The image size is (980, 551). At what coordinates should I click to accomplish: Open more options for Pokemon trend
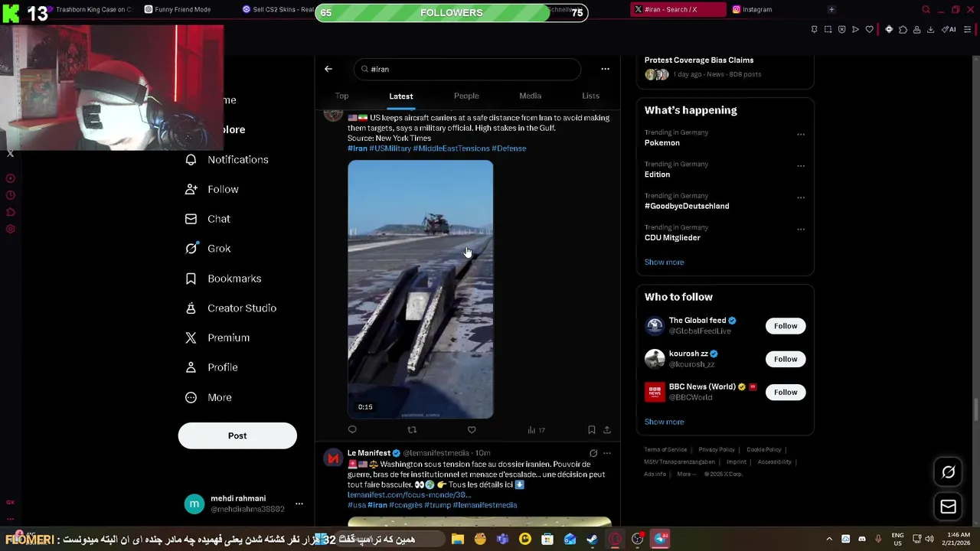coord(801,135)
